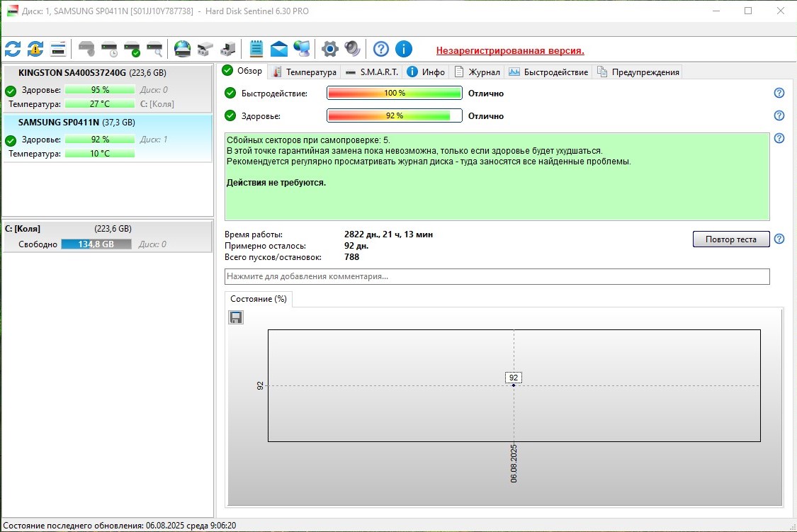
Task: Click the comment input field
Action: (497, 276)
